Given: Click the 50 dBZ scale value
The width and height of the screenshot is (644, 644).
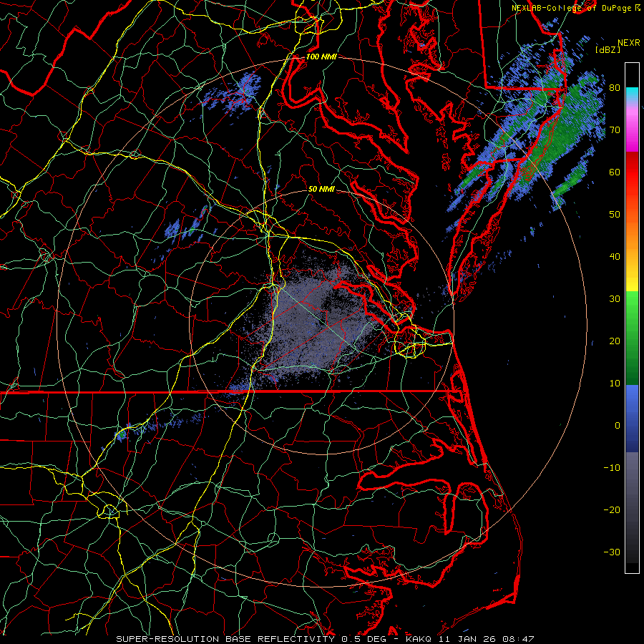Looking at the screenshot, I should tap(615, 215).
